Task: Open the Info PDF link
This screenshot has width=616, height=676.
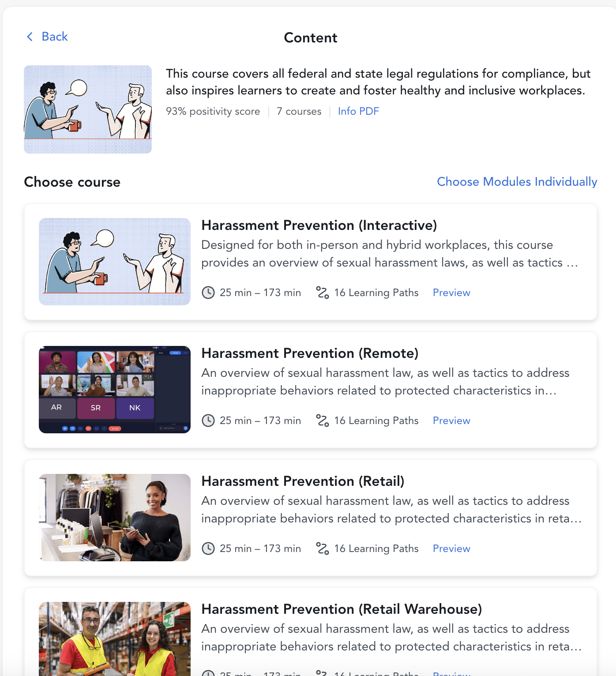Action: tap(358, 111)
